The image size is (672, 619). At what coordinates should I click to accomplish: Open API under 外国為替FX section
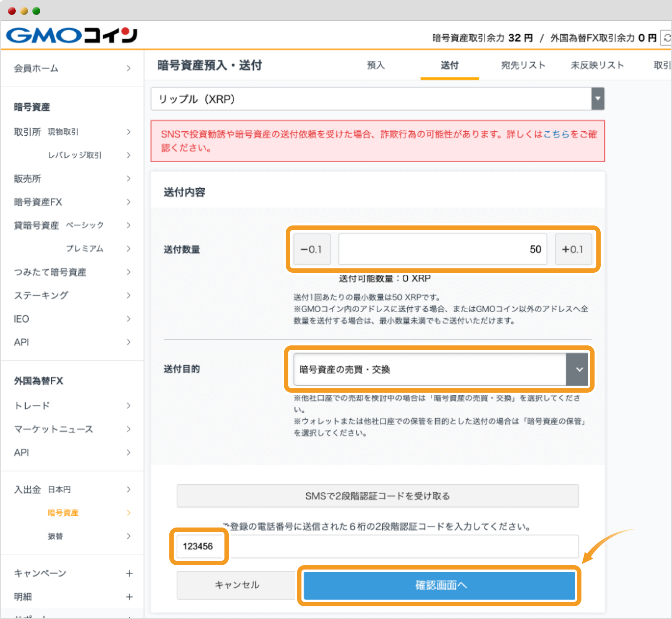tap(72, 452)
